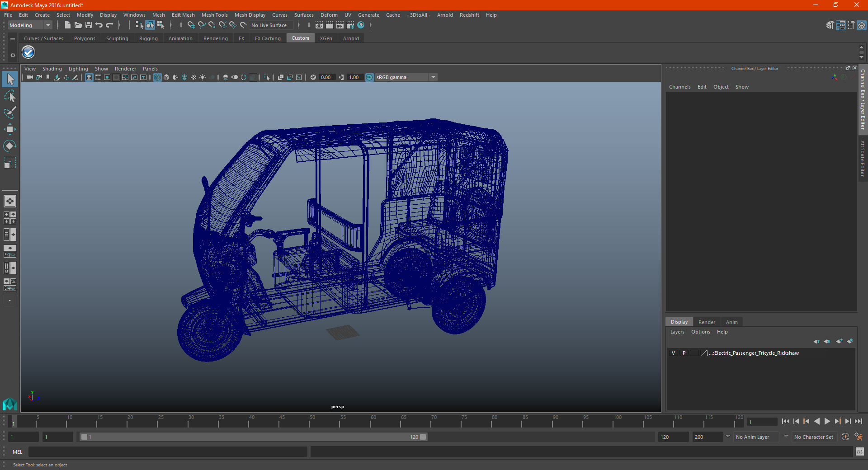Screen dimensions: 868x470
Task: Click the No Live Surface field
Action: [271, 25]
